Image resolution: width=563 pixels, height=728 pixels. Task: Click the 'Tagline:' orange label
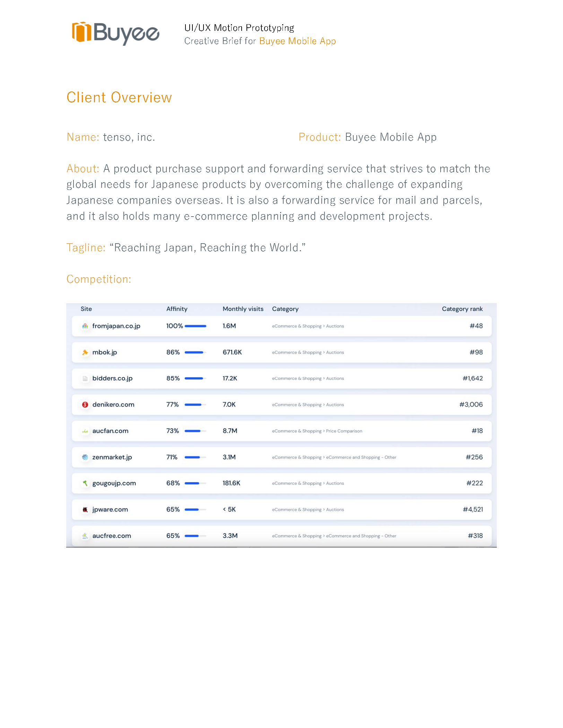click(x=86, y=248)
